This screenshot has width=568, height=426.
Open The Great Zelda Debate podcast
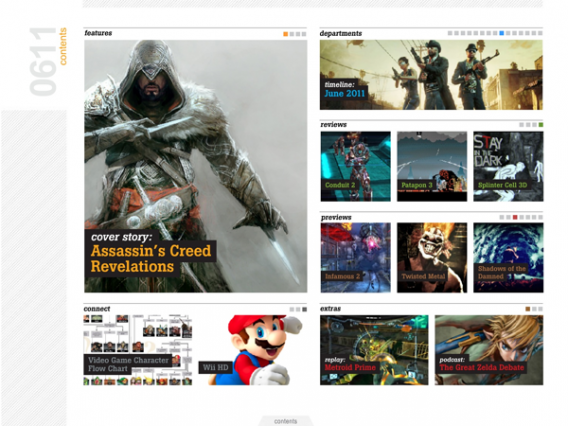489,350
